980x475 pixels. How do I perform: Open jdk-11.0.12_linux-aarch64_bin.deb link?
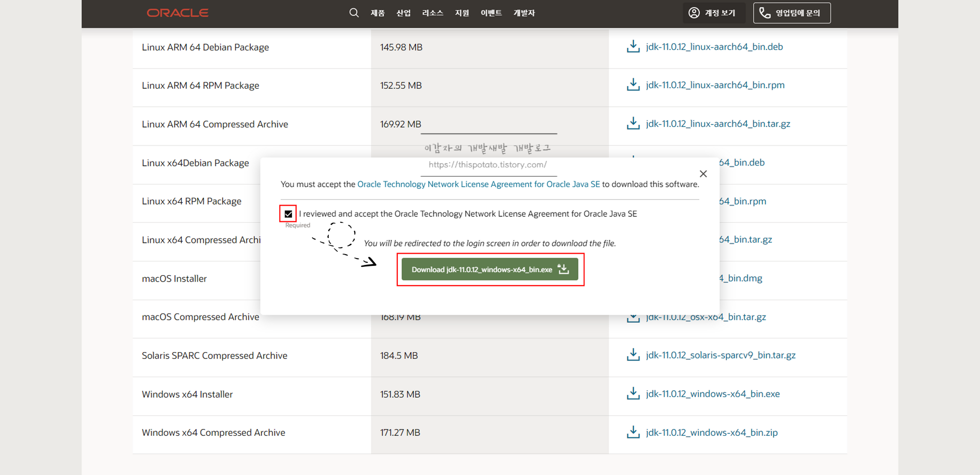point(714,47)
